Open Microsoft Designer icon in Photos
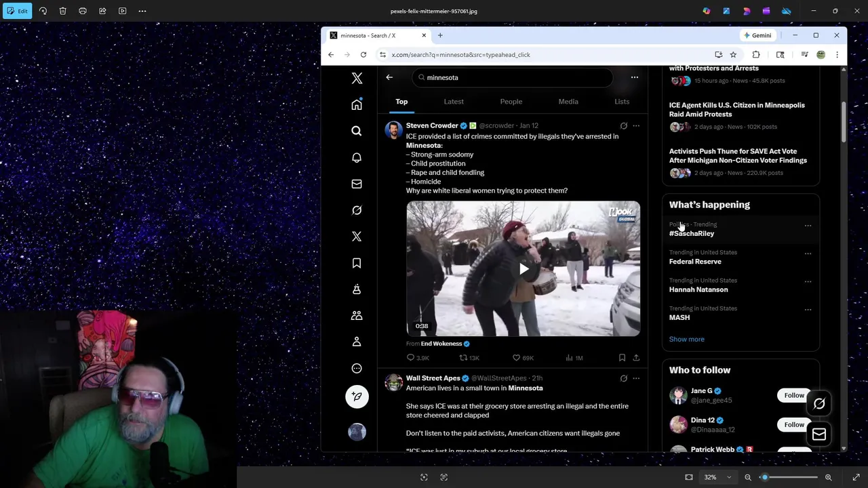Image resolution: width=868 pixels, height=488 pixels. 747,11
